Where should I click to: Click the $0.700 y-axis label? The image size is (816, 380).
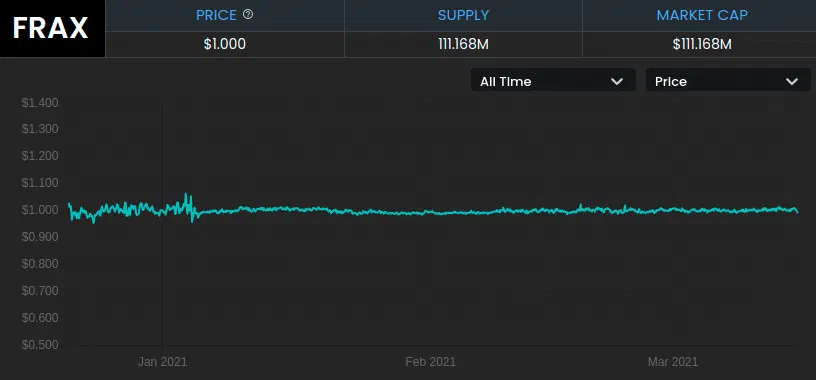click(40, 290)
